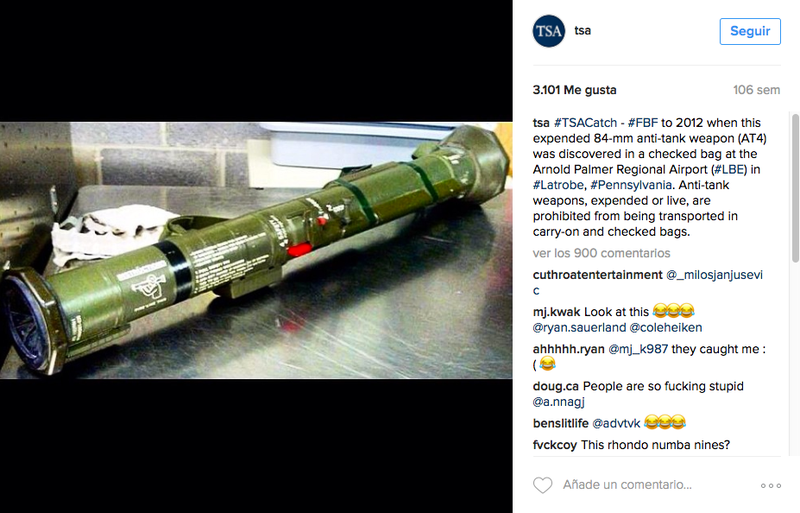Follow tsa with the Seguir button
Viewport: 800px width, 513px height.
[750, 31]
